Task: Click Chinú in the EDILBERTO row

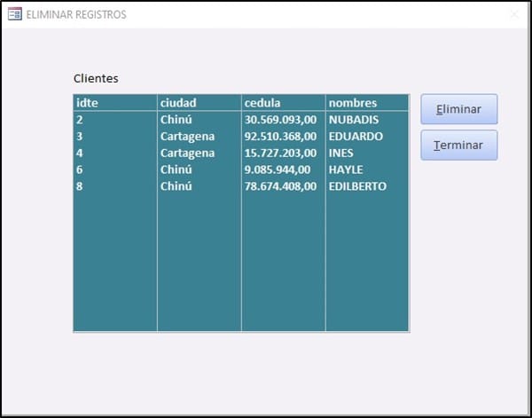Action: click(176, 186)
